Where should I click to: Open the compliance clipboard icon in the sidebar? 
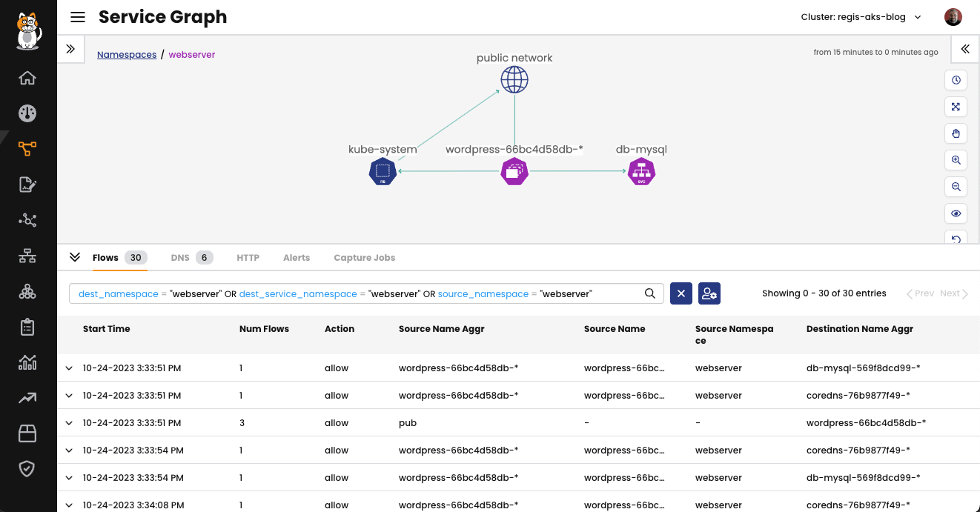click(x=27, y=327)
